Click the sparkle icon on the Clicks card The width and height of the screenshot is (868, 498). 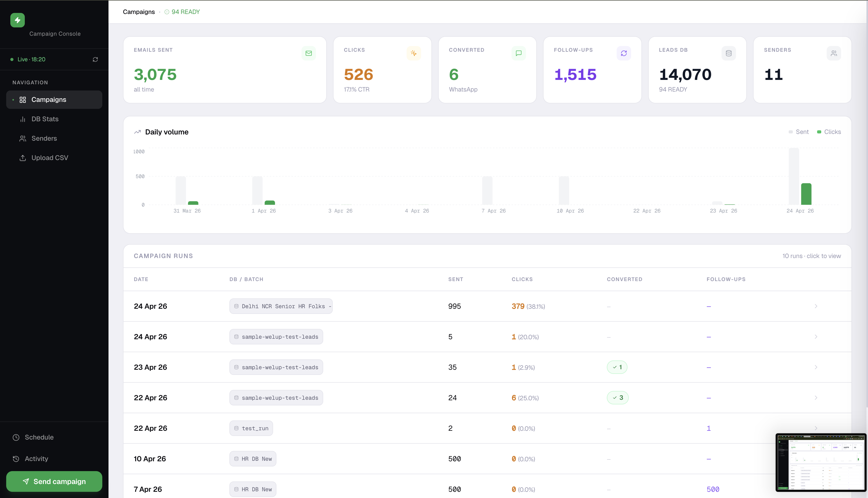click(414, 53)
